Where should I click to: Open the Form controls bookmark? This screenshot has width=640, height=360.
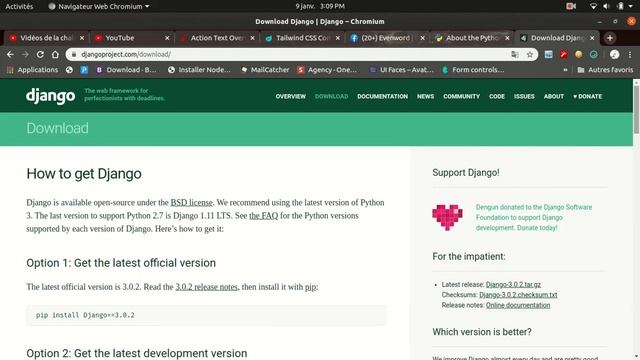[x=473, y=70]
